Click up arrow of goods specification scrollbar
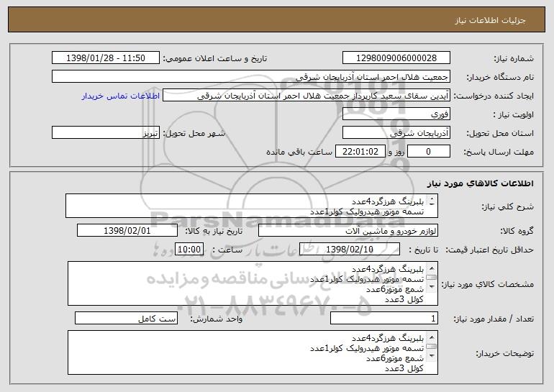Viewport: 554px width, 392px height. 432,268
